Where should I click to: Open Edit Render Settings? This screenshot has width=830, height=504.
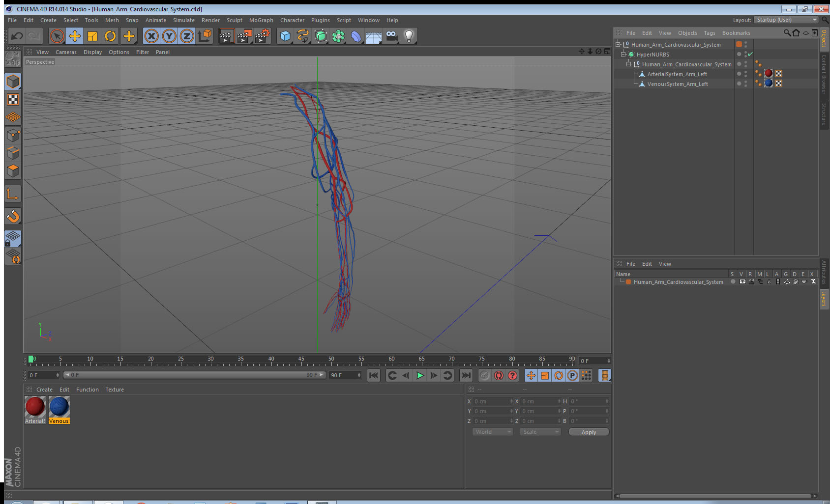pos(263,36)
